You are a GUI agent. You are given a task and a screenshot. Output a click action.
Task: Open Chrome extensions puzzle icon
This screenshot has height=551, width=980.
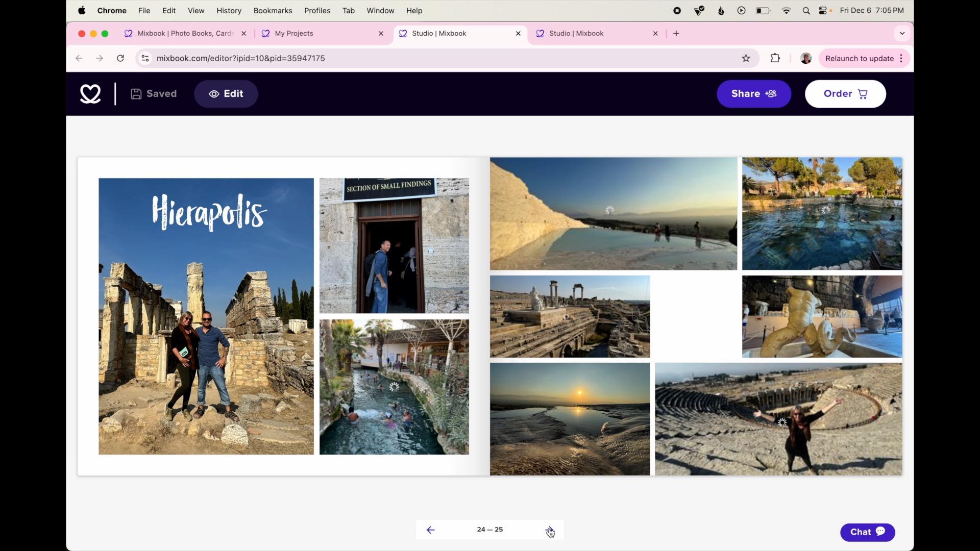pyautogui.click(x=775, y=58)
